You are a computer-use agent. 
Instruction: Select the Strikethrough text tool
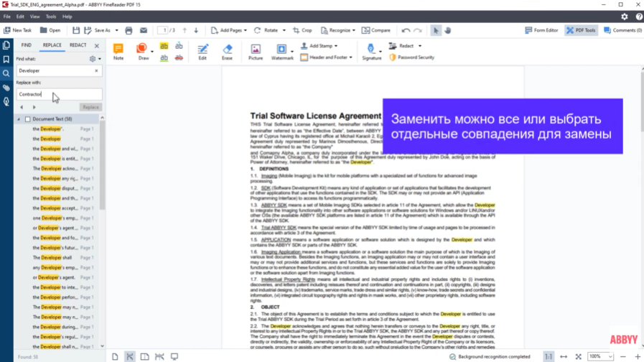point(179,58)
